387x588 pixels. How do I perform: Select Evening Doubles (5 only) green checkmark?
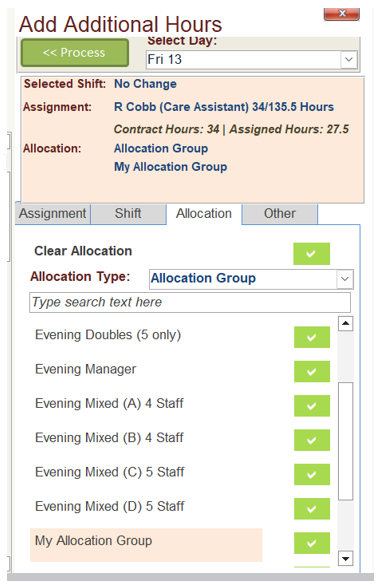312,337
